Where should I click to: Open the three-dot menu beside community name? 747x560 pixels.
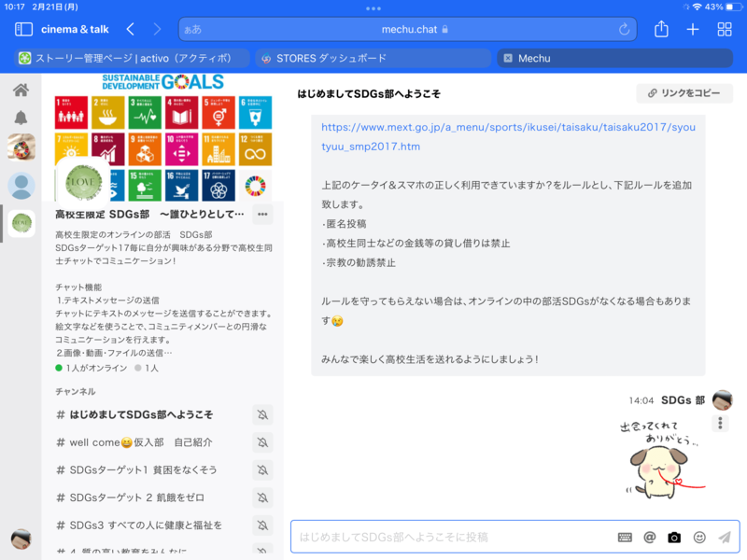point(262,215)
